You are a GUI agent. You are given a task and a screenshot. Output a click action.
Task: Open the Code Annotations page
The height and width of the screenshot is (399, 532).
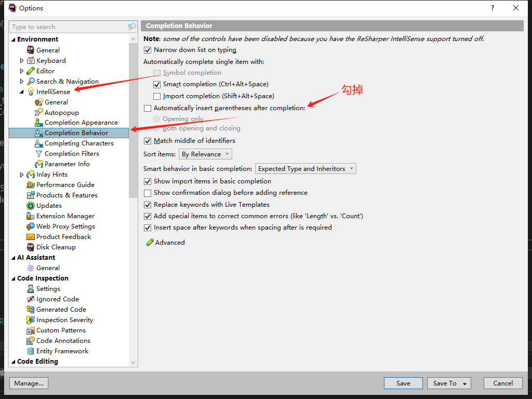coord(63,341)
